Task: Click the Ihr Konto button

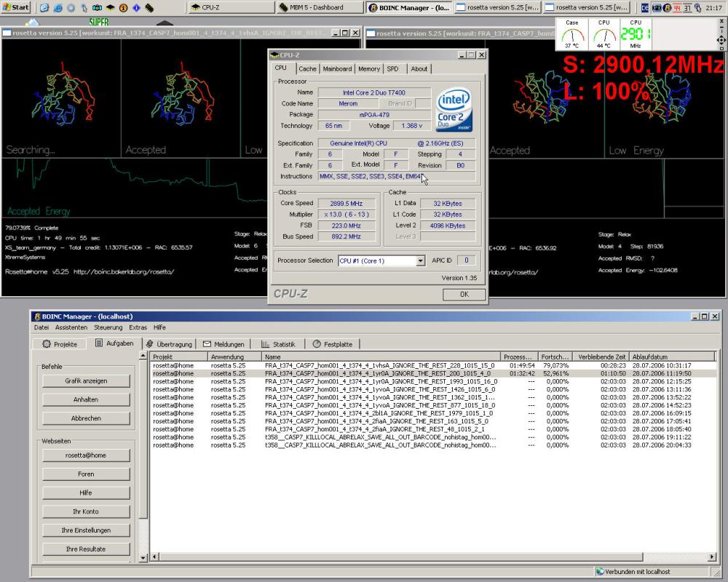Action: coord(86,511)
